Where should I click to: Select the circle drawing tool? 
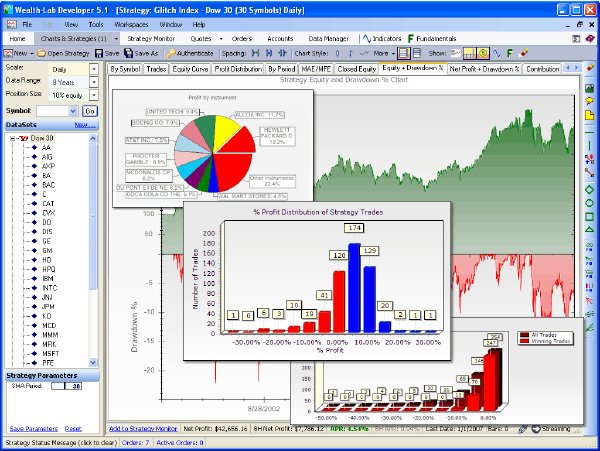[x=590, y=203]
